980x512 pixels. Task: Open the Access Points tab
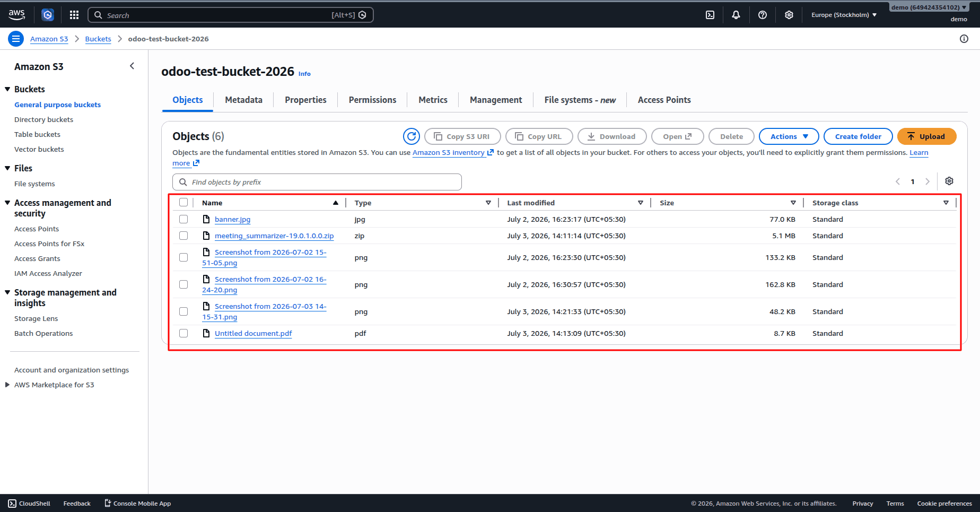[x=664, y=100]
